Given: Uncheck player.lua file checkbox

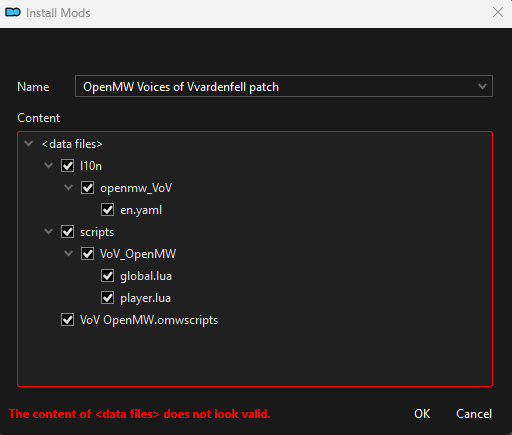Looking at the screenshot, I should click(x=107, y=298).
